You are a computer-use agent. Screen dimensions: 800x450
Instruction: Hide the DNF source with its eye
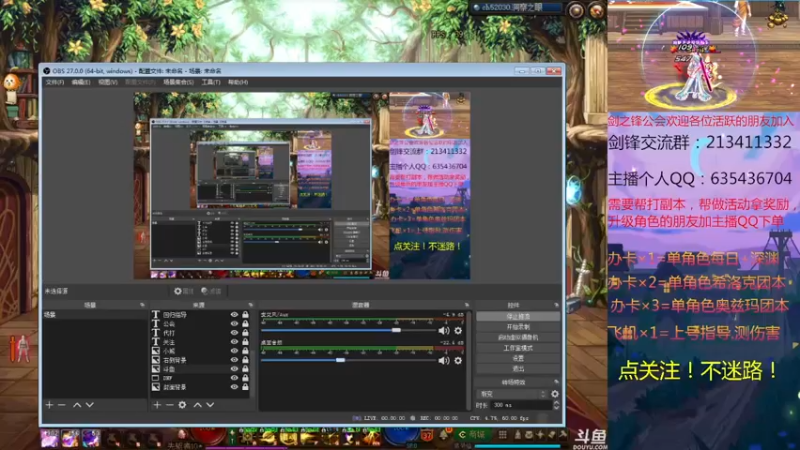pyautogui.click(x=234, y=378)
